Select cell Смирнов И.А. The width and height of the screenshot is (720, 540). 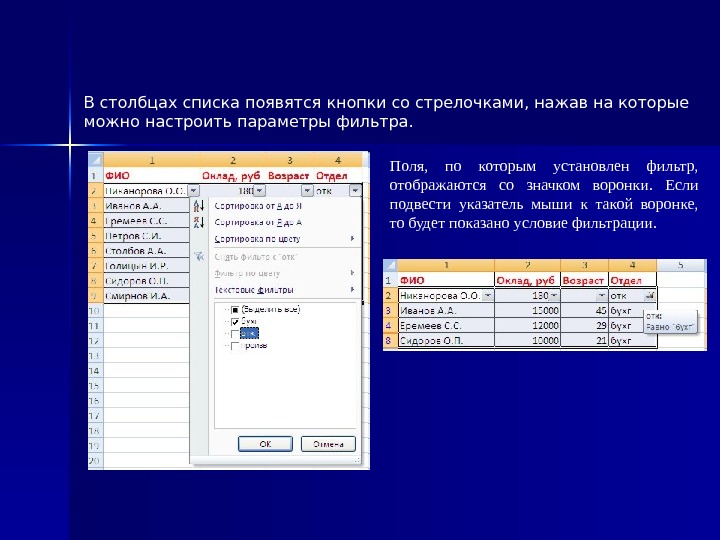(146, 296)
